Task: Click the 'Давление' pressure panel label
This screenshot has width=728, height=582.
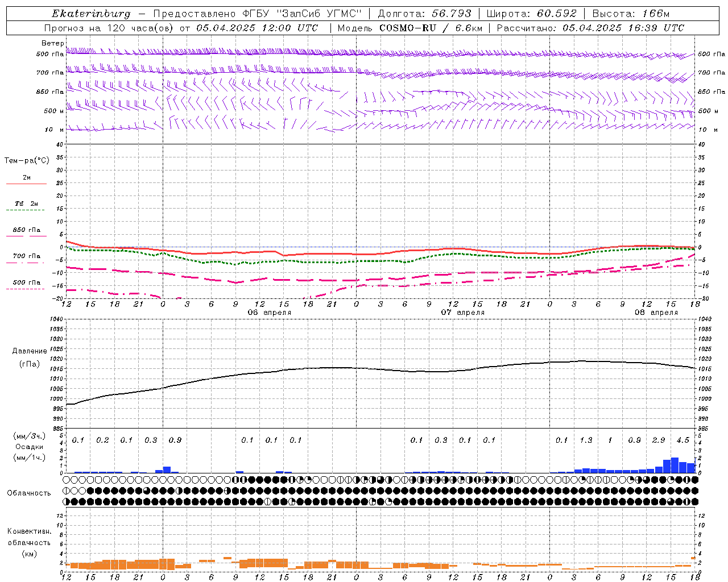Action: click(30, 351)
